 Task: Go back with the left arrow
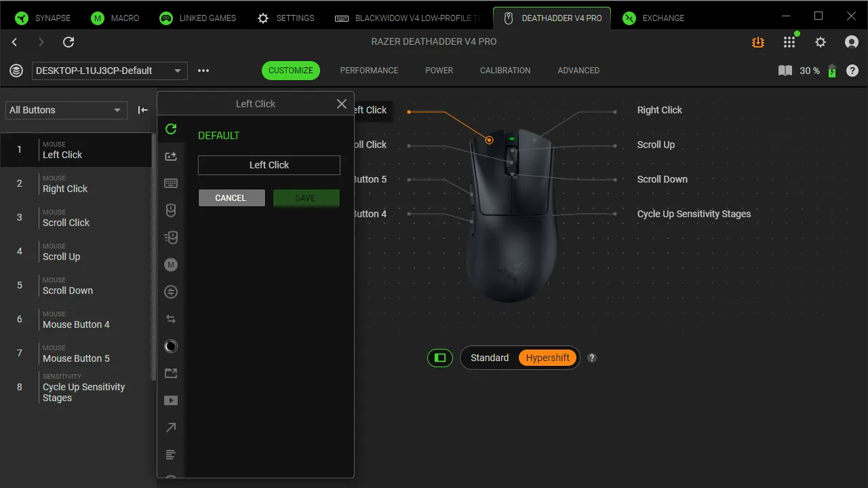click(15, 42)
